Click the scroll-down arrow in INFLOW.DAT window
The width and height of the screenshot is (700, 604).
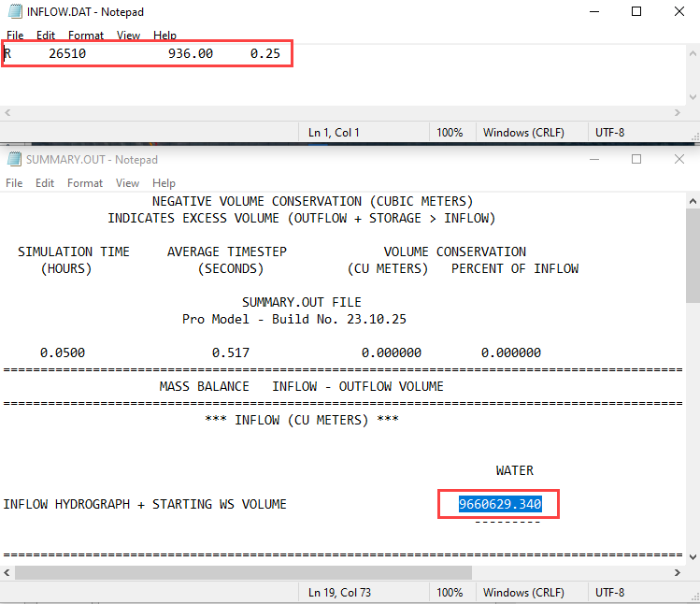(x=692, y=97)
